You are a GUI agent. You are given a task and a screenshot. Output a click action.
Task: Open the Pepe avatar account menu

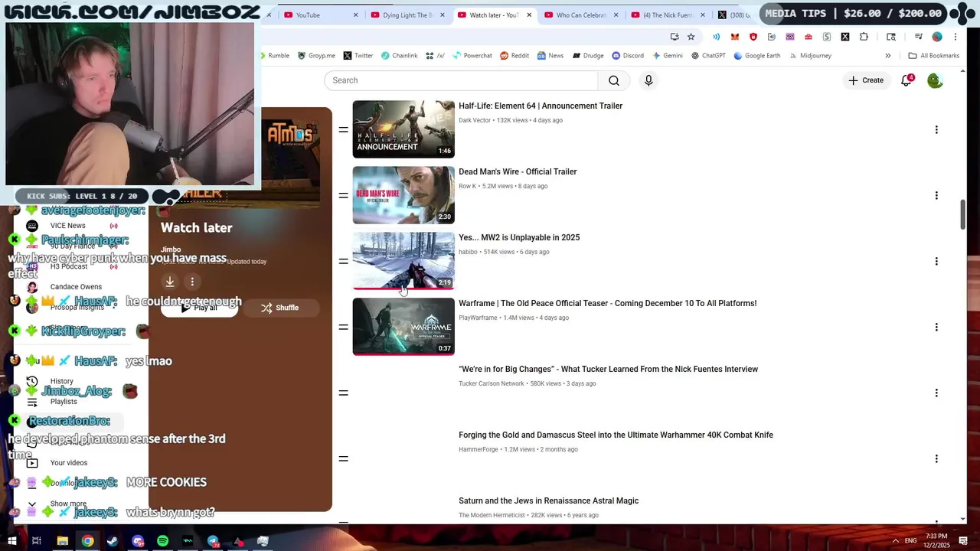[935, 80]
